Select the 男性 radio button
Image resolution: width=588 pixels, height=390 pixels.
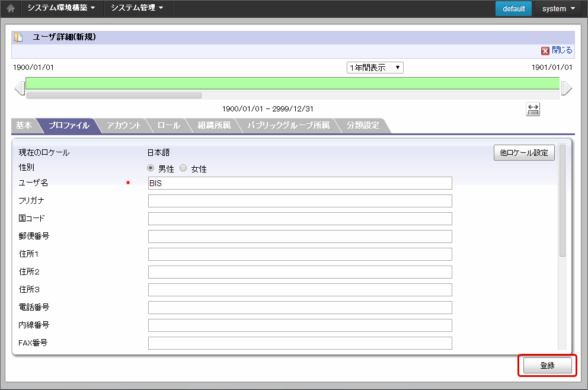[151, 168]
